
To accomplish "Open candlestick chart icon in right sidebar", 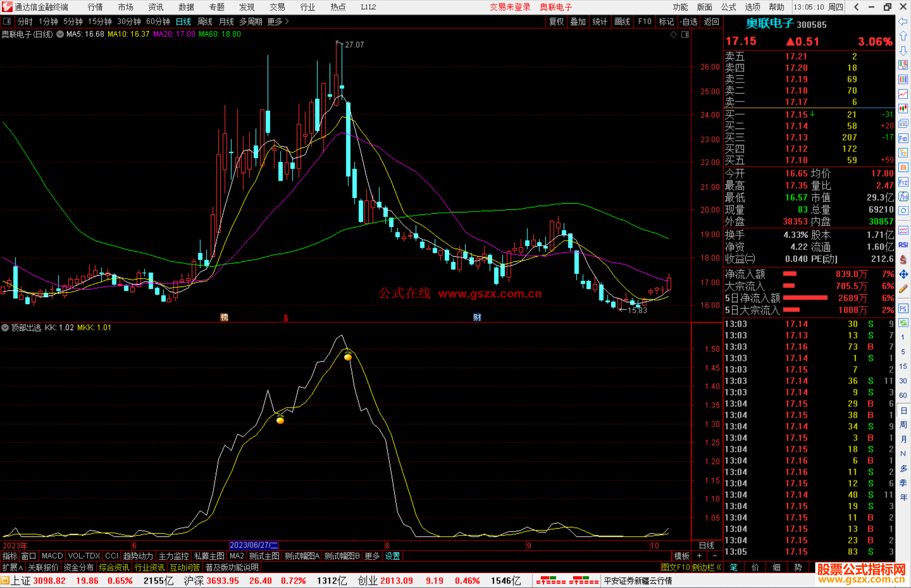I will (x=903, y=109).
